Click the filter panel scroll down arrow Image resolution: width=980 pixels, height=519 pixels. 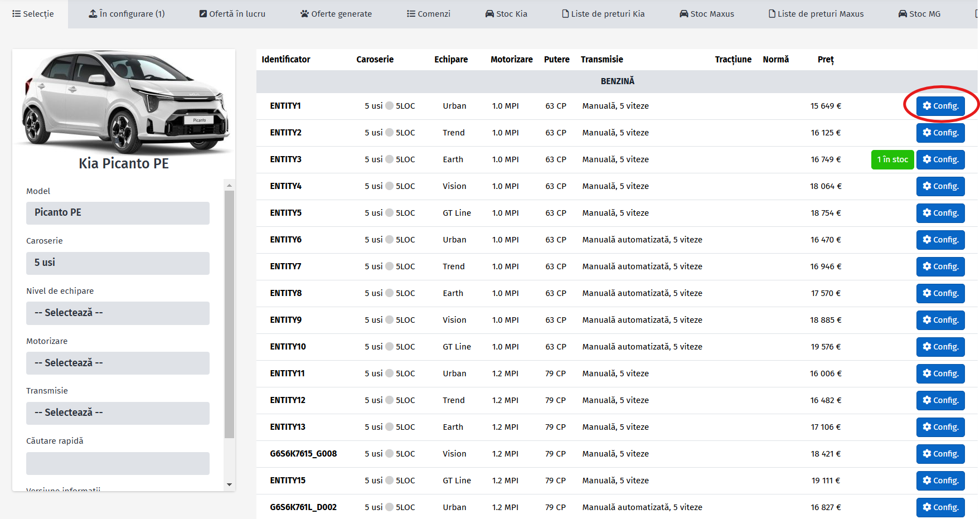(x=229, y=485)
